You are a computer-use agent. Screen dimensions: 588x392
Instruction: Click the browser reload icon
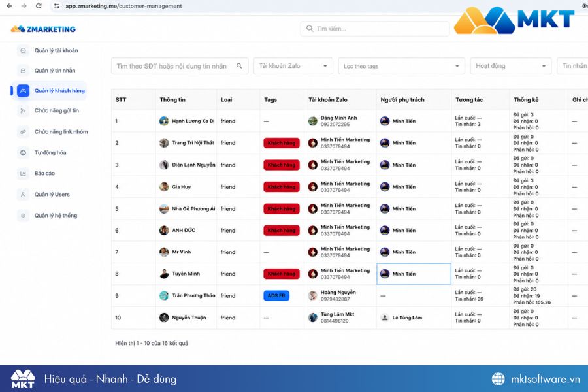click(x=39, y=6)
